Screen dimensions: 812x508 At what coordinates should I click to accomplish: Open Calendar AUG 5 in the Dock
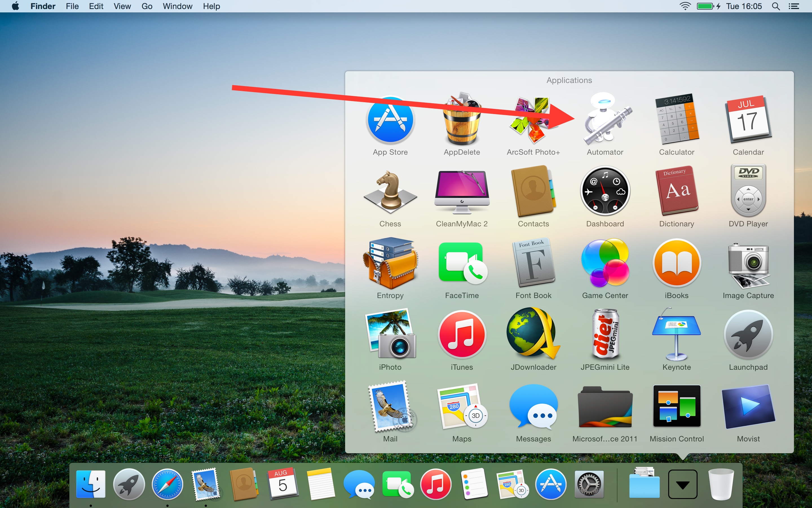[x=282, y=483]
